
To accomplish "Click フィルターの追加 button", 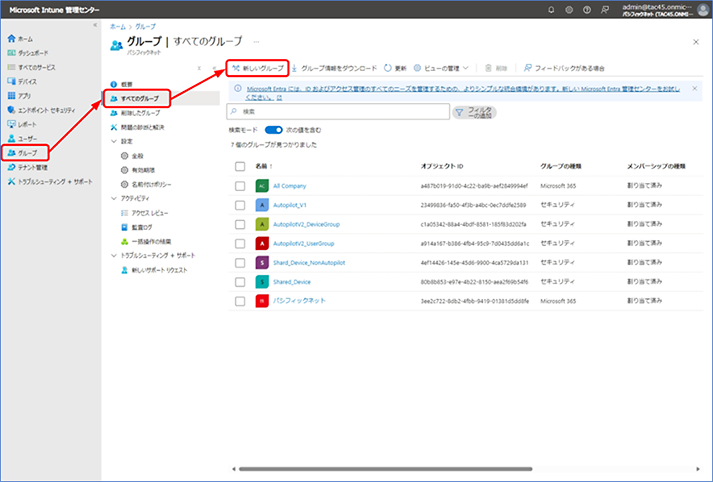I will point(474,112).
